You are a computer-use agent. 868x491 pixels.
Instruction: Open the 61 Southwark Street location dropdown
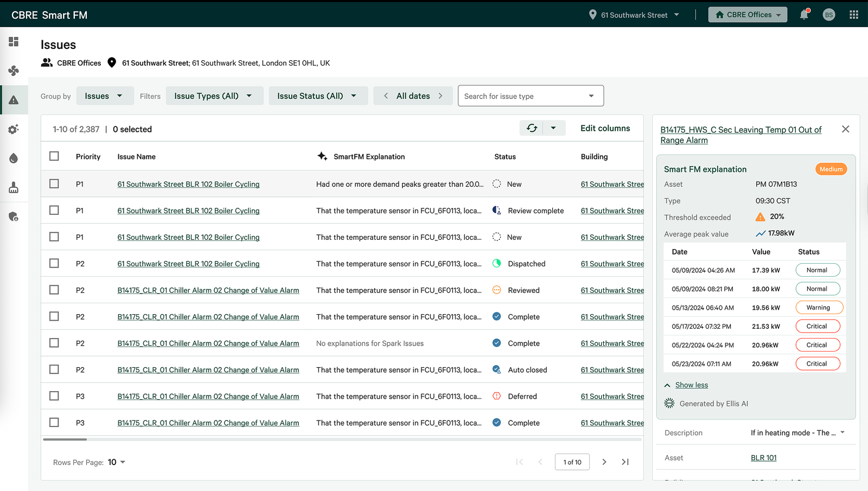[x=634, y=15]
